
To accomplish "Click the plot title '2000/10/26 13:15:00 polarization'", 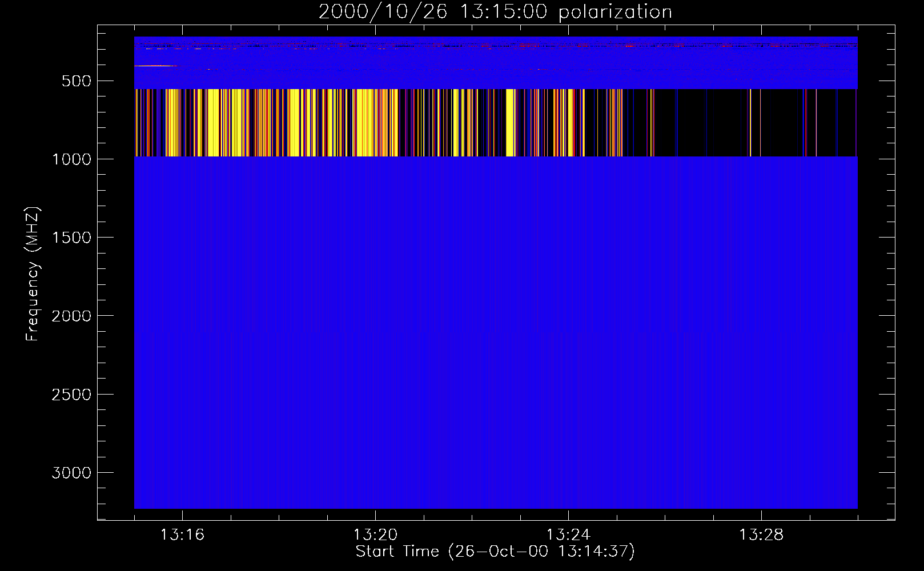I will 495,12.
